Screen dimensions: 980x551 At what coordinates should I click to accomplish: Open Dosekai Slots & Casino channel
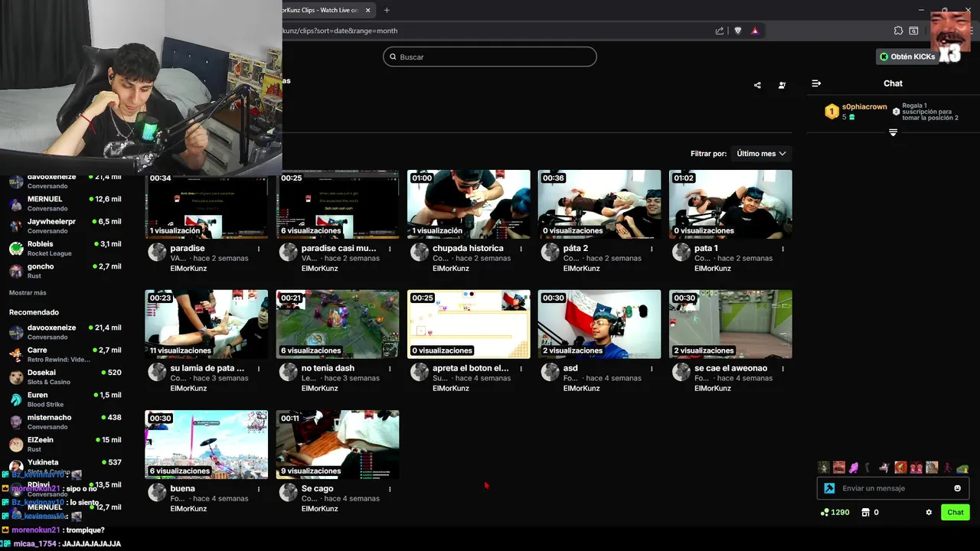[x=65, y=377]
